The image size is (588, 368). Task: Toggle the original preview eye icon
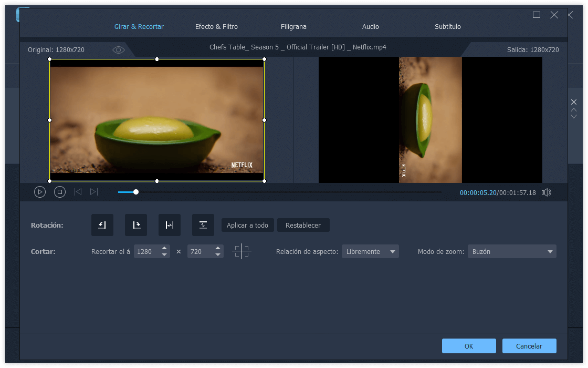[x=119, y=50]
